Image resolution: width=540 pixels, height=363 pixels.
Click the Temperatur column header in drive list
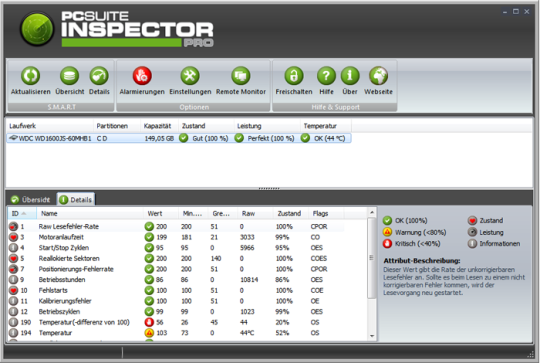tap(326, 126)
